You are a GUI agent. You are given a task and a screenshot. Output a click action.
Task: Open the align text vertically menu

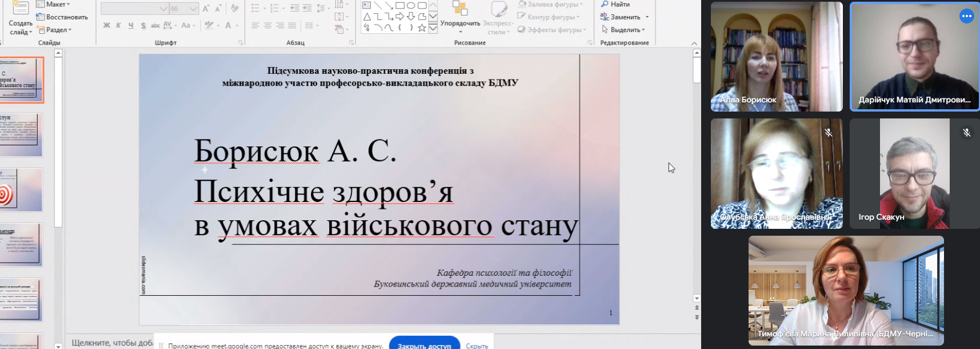(x=341, y=17)
